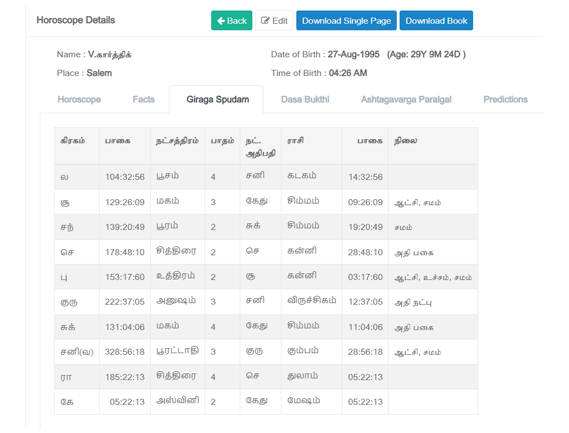The image size is (569, 433).
Task: Select the 328:56:18 table cell
Action: [x=124, y=352]
